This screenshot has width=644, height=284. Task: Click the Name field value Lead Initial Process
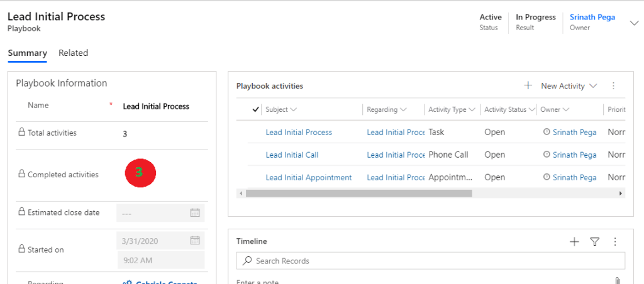156,107
